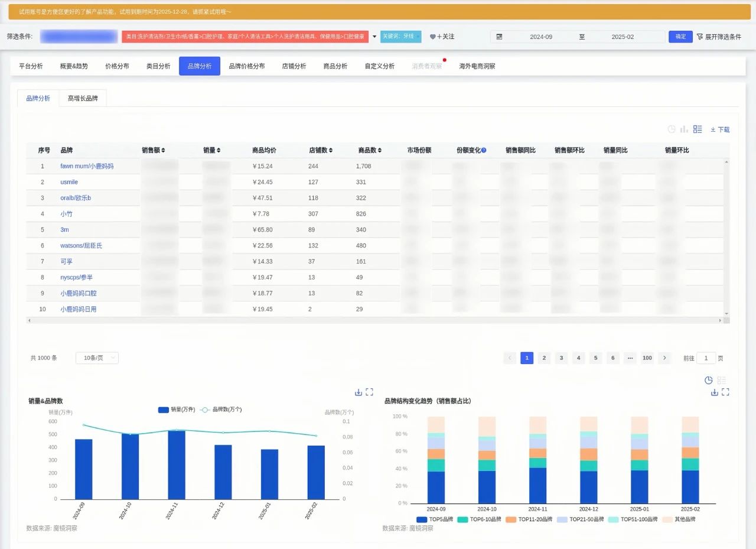Switch to 价格分布 tab

point(117,66)
